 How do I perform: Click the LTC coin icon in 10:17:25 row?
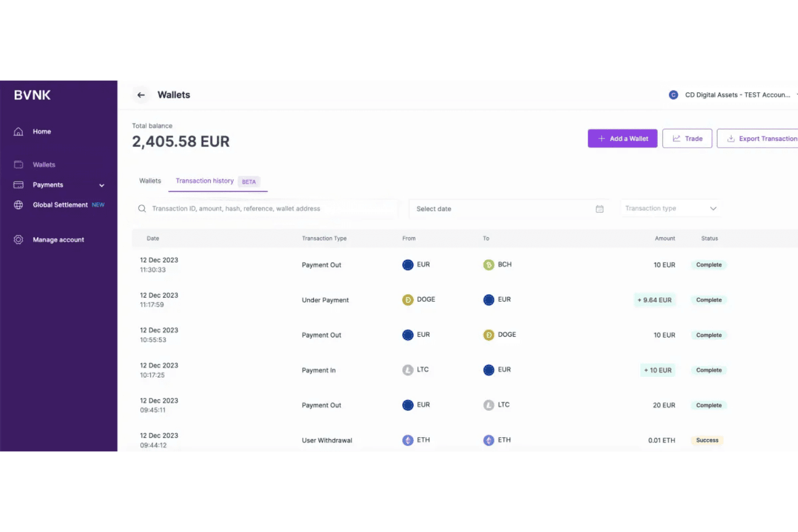tap(408, 370)
